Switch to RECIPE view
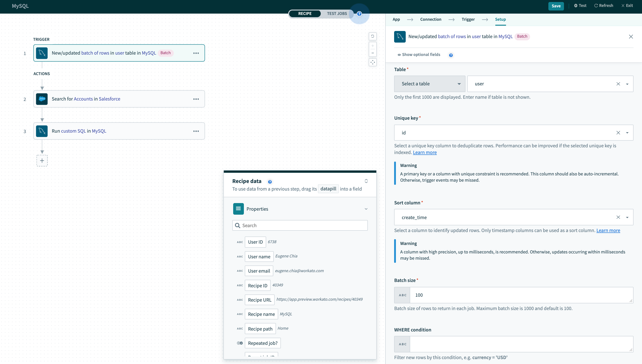The height and width of the screenshot is (364, 642). pos(305,14)
